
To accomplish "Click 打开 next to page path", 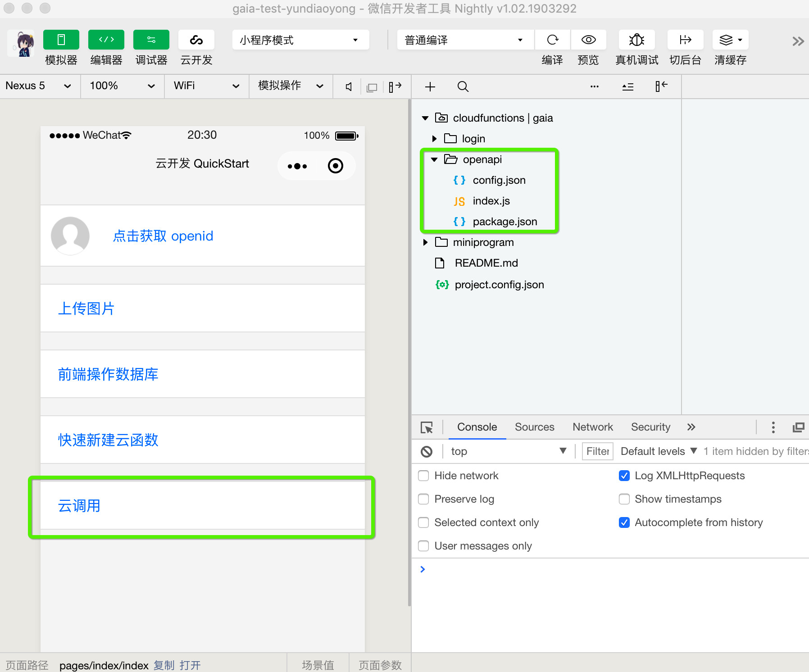I will [x=190, y=665].
